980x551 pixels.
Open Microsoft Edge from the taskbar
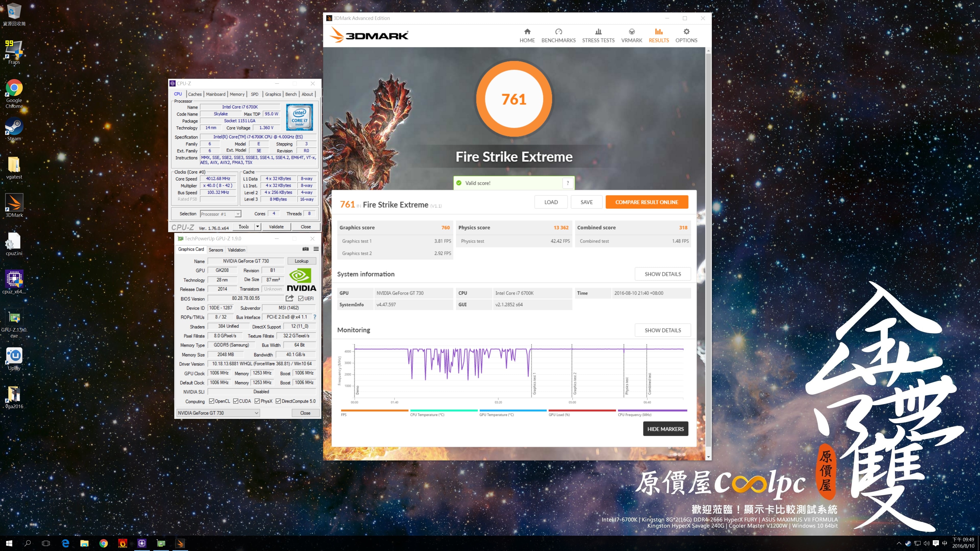pyautogui.click(x=65, y=543)
